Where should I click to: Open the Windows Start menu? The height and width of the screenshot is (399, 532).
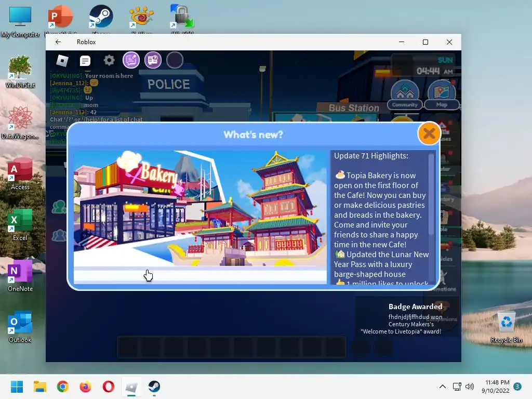pos(17,387)
